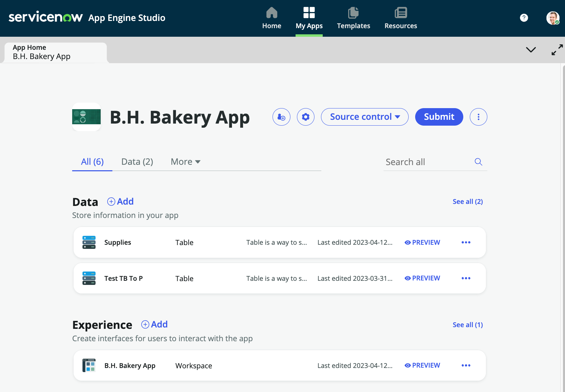
Task: Click the Workspace type label
Action: coord(194,366)
